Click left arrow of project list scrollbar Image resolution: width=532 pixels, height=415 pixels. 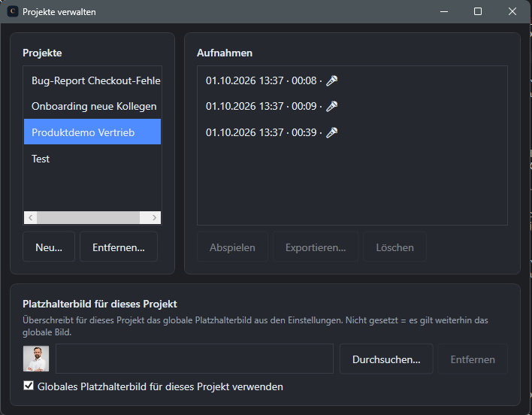(31, 217)
